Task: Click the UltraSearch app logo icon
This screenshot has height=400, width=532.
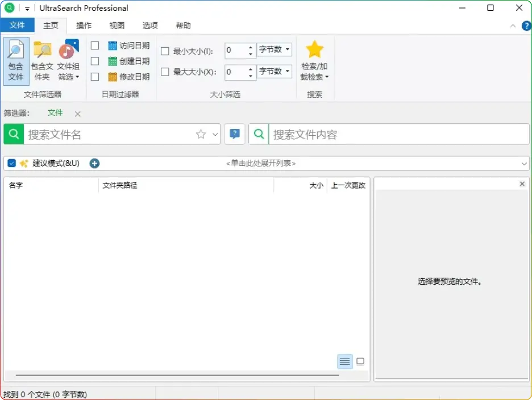Action: click(10, 7)
